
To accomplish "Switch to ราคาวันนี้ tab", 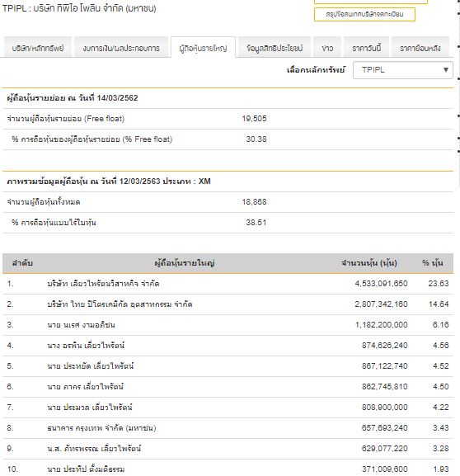I will click(x=366, y=48).
